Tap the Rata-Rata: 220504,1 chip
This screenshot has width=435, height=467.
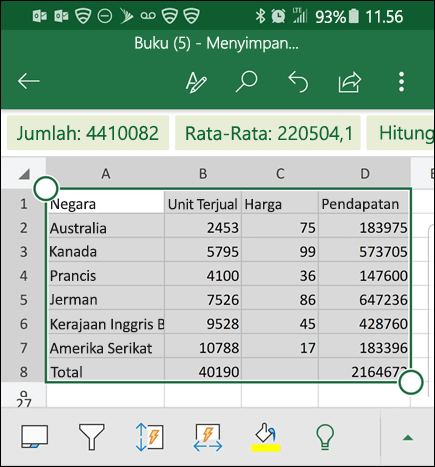click(268, 133)
